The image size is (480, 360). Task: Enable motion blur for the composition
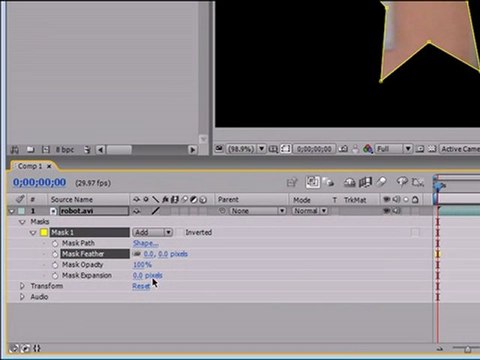381,182
